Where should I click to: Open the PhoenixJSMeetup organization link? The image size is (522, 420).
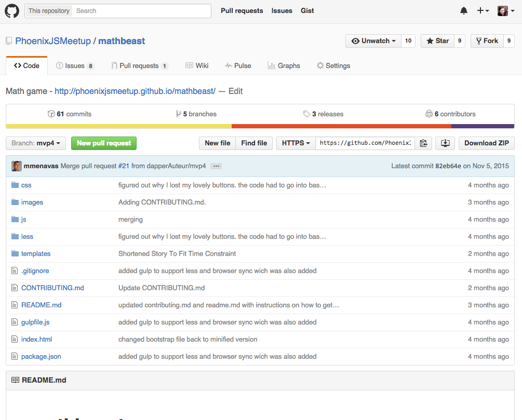(x=53, y=41)
